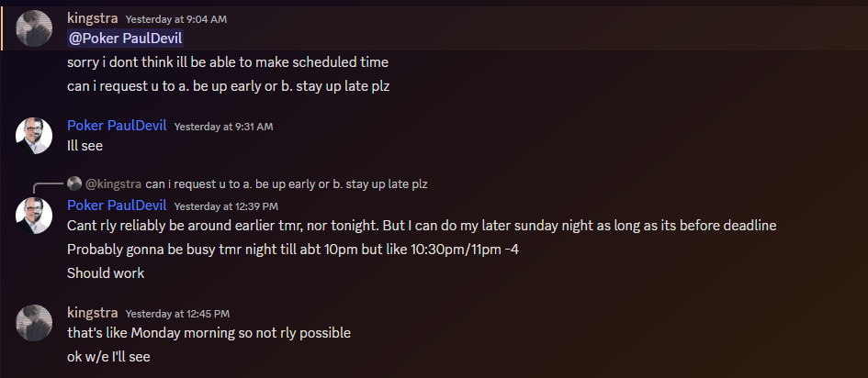Select the message 'Ill see'
This screenshot has height=378, width=868.
point(85,146)
